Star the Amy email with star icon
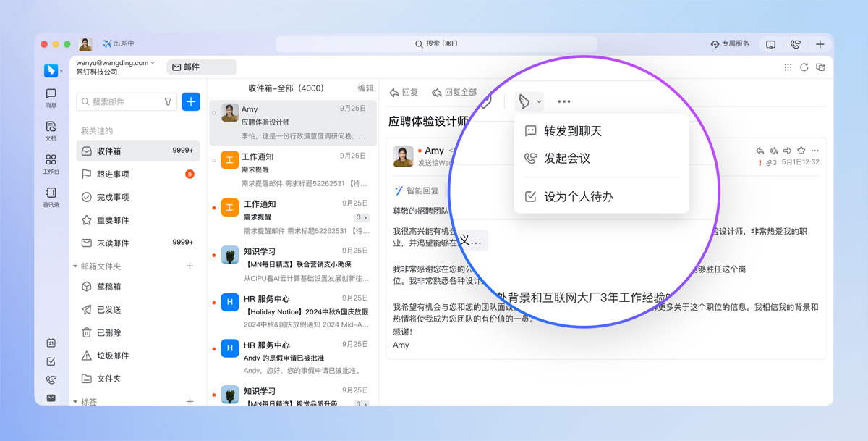Image resolution: width=868 pixels, height=441 pixels. 801,151
